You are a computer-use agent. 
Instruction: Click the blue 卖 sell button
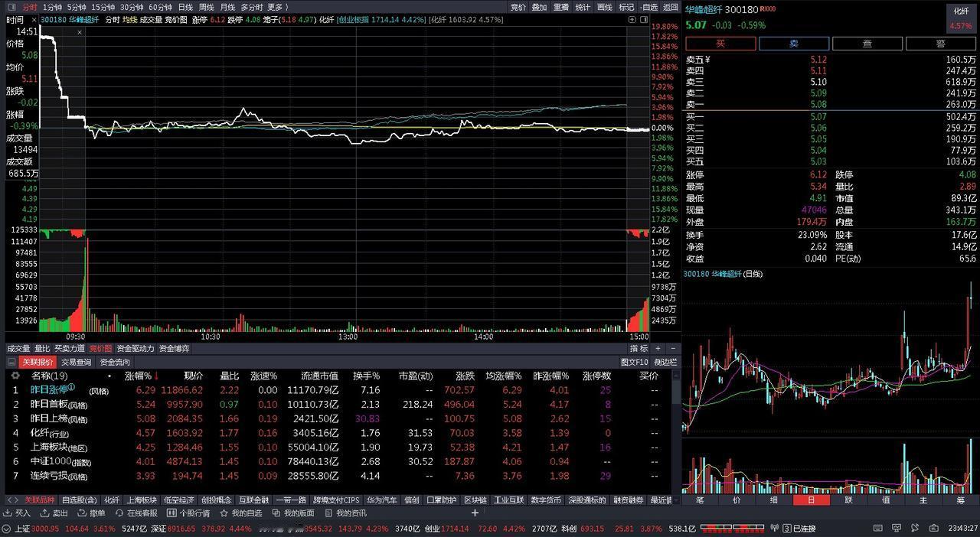click(x=794, y=44)
